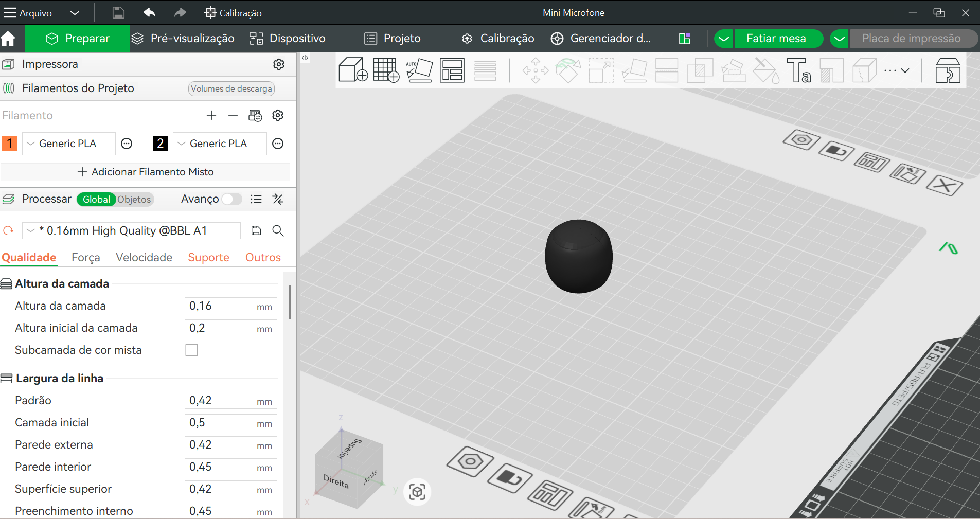Switch to the Dispositivo tab
Screen dimensions: 980x519
click(x=288, y=39)
